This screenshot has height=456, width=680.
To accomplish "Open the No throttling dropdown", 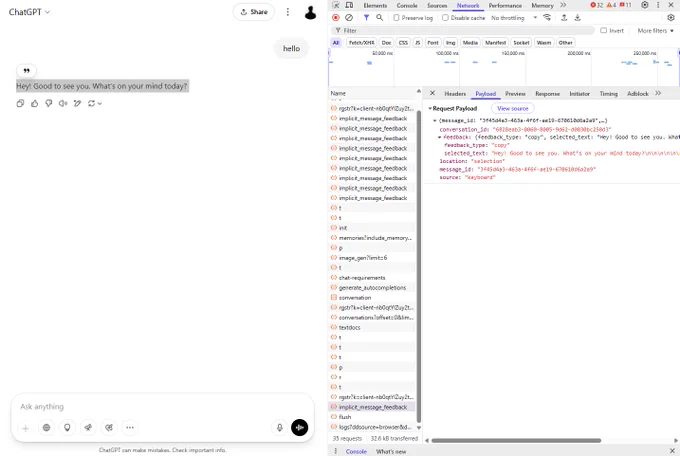I will (x=514, y=18).
